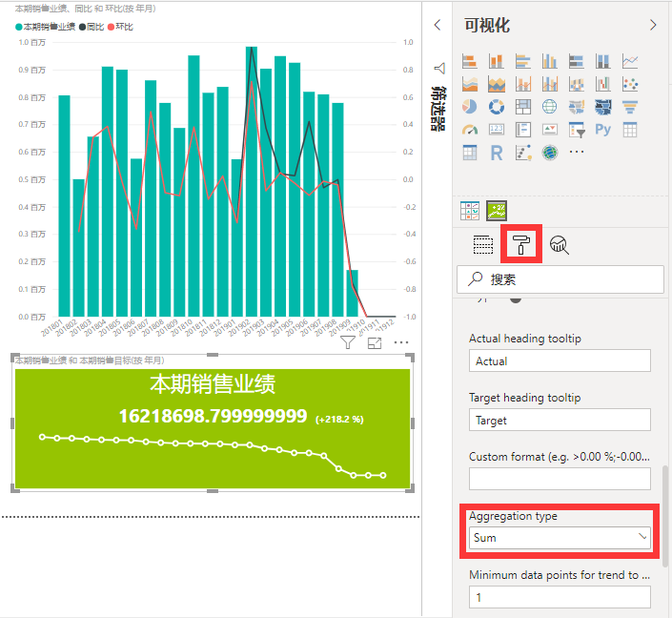Viewport: 672px width, 618px height.
Task: Open the Aggregation type Sum dropdown
Action: [x=560, y=538]
